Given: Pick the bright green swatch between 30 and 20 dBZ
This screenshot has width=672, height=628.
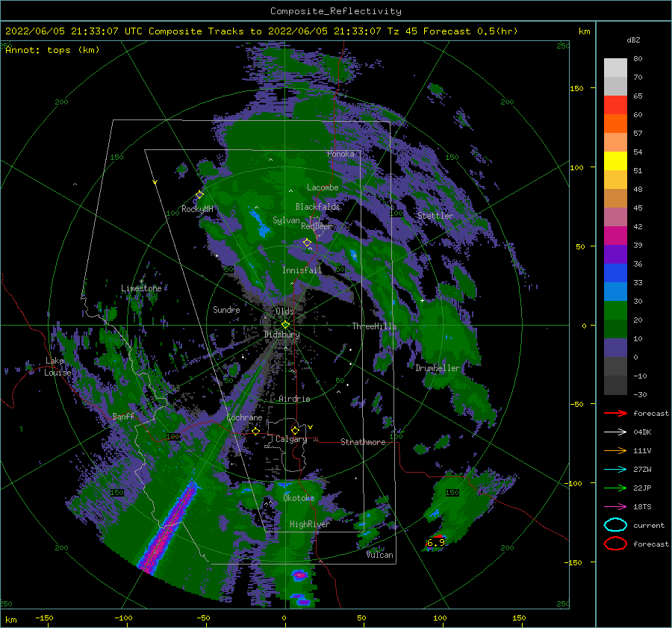Looking at the screenshot, I should [x=615, y=310].
